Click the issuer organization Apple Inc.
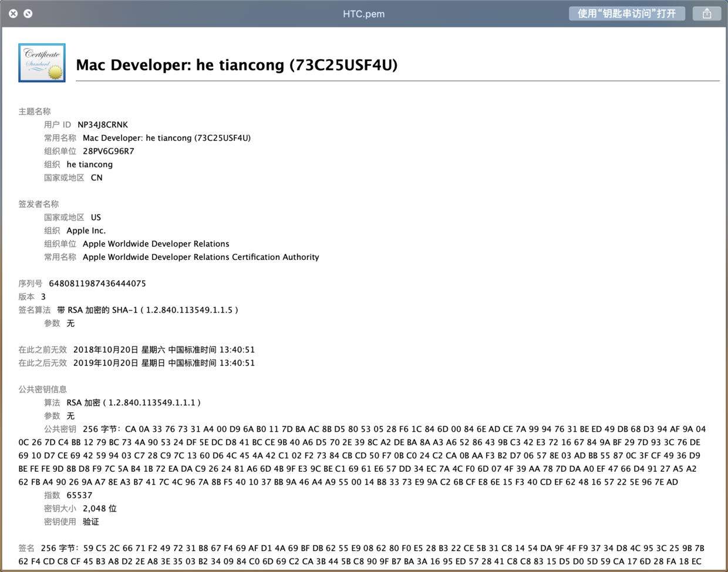Image resolution: width=728 pixels, height=572 pixels. pyautogui.click(x=86, y=230)
